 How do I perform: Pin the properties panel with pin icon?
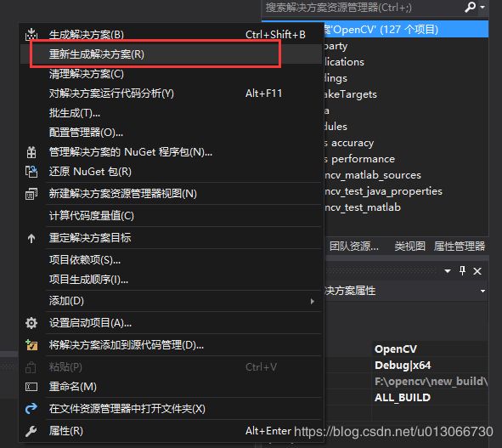click(x=462, y=271)
